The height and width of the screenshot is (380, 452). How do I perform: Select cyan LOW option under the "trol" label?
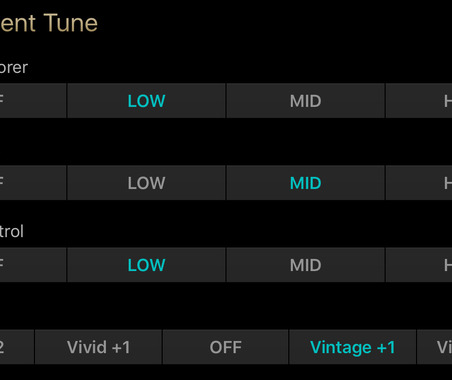(x=146, y=265)
